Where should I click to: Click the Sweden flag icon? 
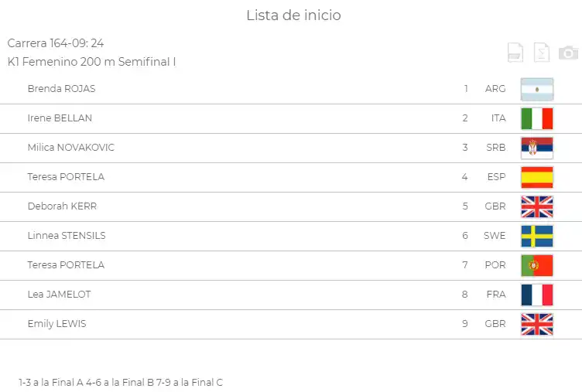coord(537,236)
